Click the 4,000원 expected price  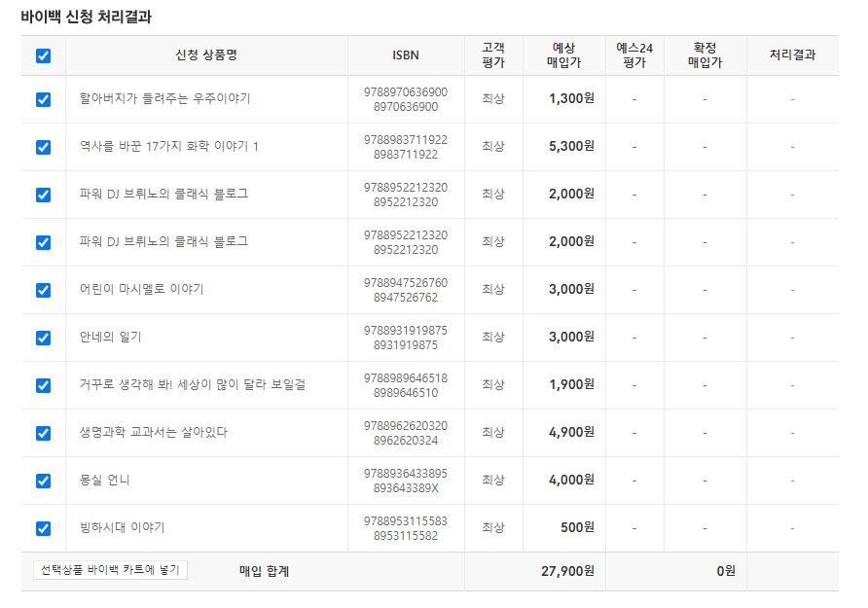[x=571, y=480]
